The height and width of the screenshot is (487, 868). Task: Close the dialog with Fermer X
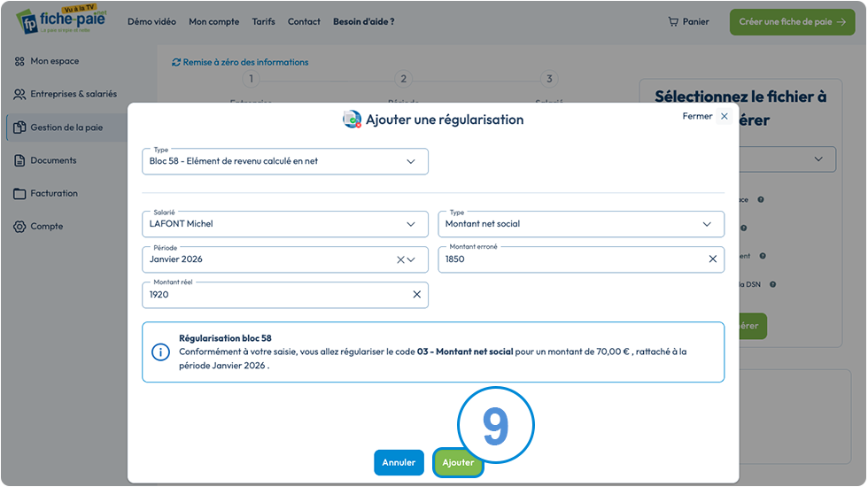(725, 116)
